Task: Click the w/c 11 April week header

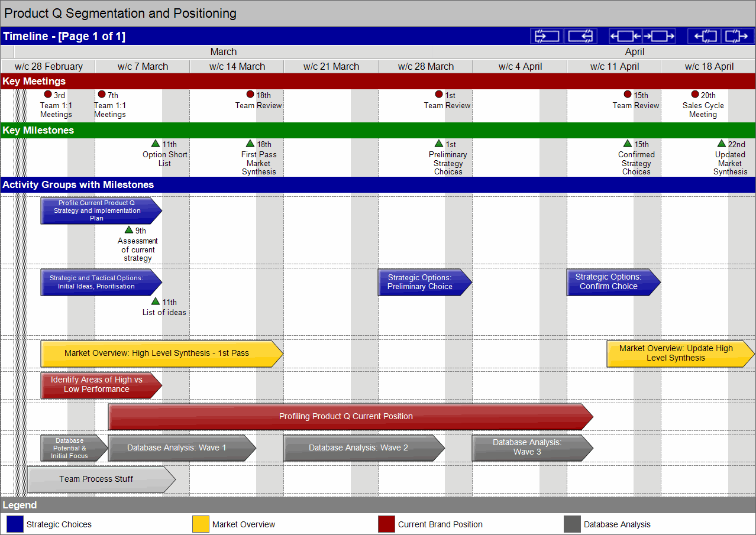Action: [x=614, y=66]
